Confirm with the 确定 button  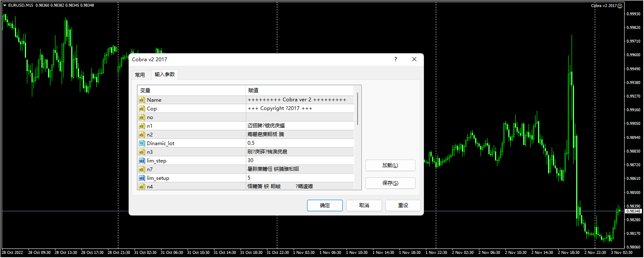tap(324, 205)
